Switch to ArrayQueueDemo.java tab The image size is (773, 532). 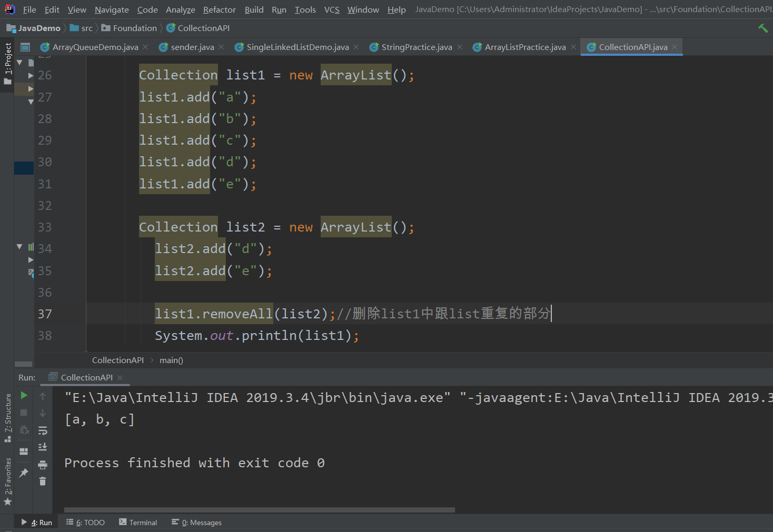95,47
